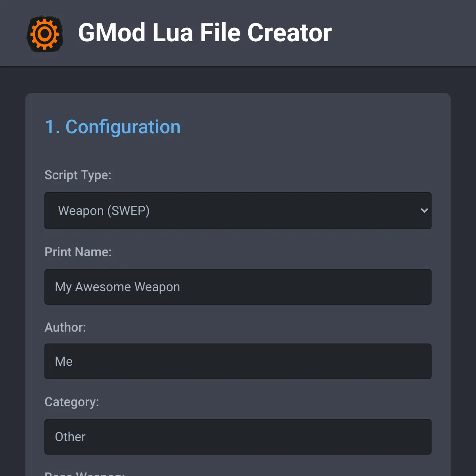Click the Category label text
Viewport: 476px width, 476px height.
tap(72, 402)
